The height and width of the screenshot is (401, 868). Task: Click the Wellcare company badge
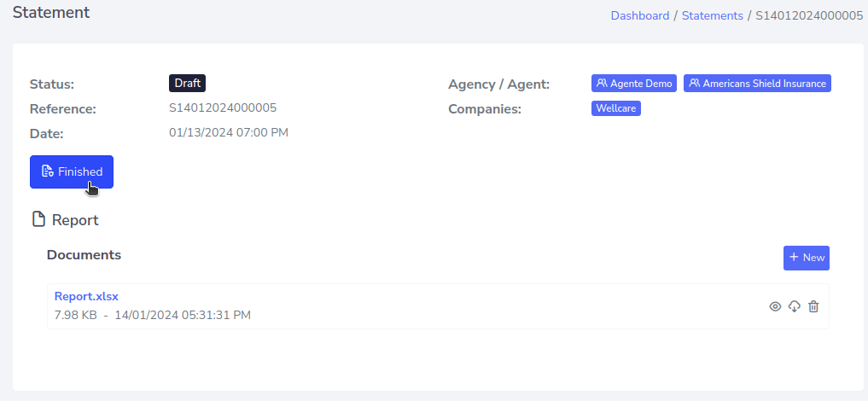pos(615,108)
